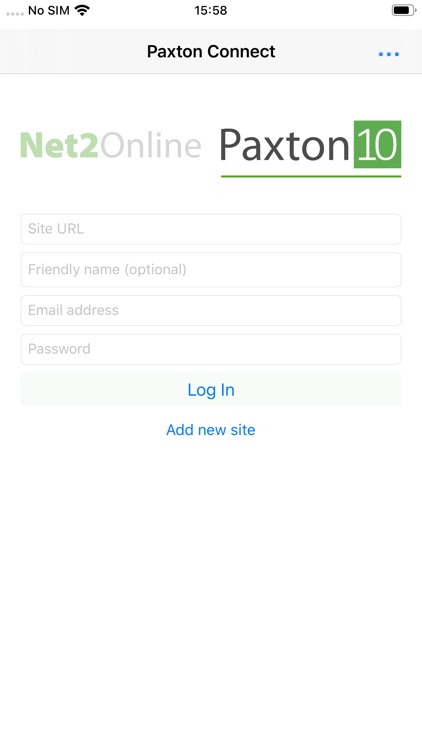The width and height of the screenshot is (422, 750).
Task: Tap the grey Online lettering in logo
Action: click(x=150, y=145)
